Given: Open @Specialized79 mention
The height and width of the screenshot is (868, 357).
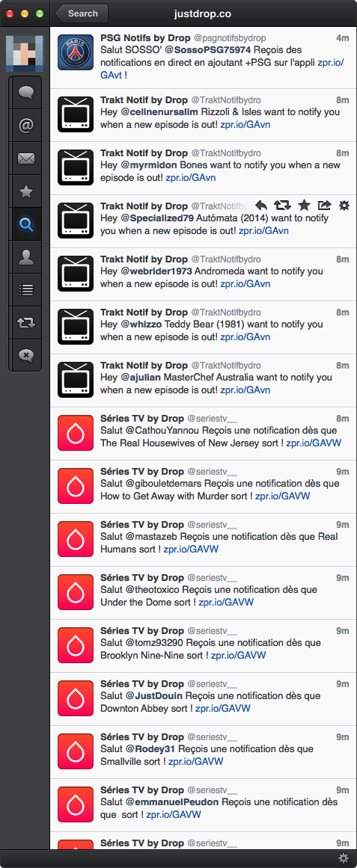Looking at the screenshot, I should 157,218.
